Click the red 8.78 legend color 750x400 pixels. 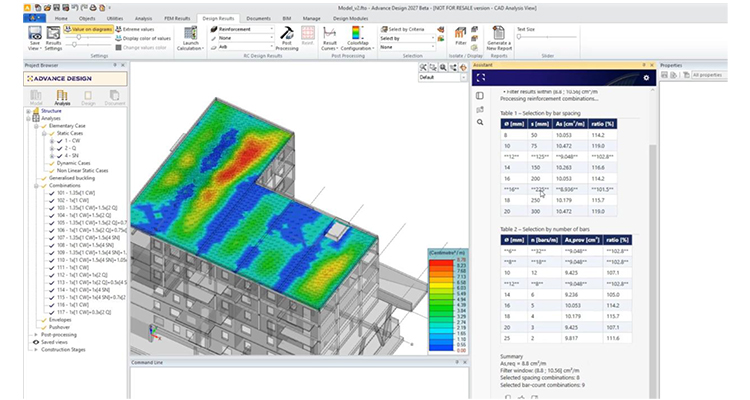pyautogui.click(x=441, y=262)
